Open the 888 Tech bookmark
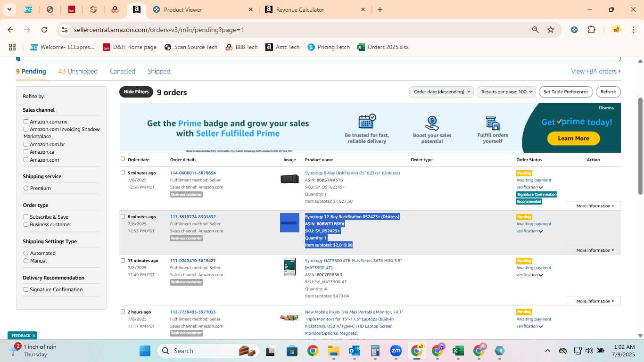The width and height of the screenshot is (644, 362). tap(241, 47)
